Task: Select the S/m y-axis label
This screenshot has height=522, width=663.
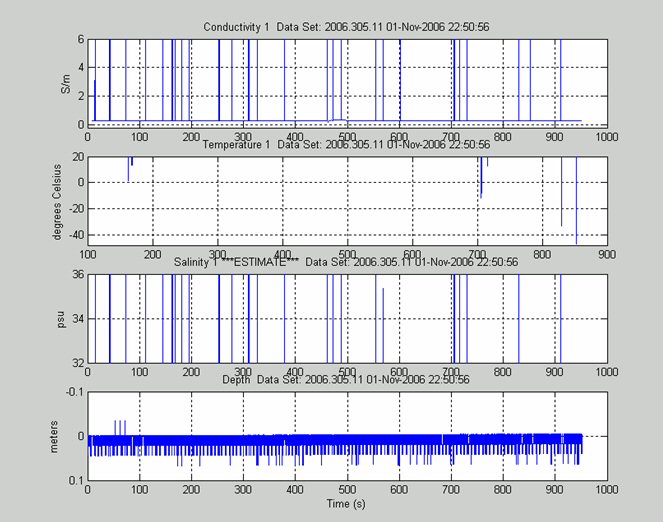Action: (66, 84)
